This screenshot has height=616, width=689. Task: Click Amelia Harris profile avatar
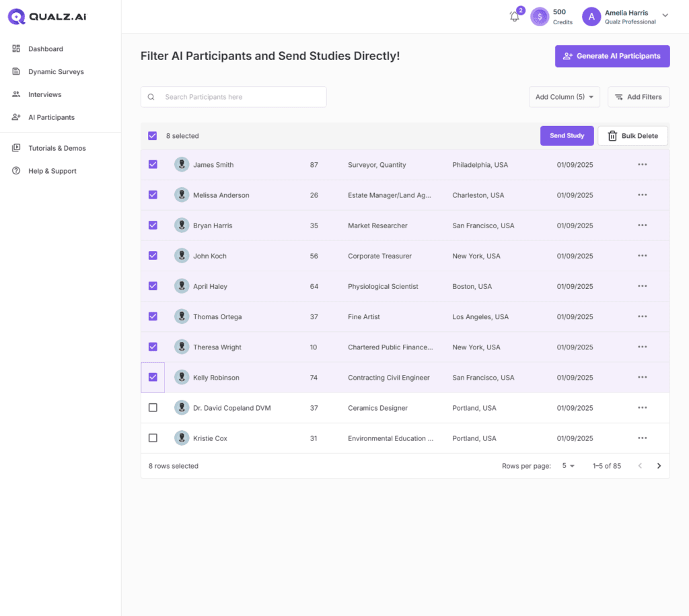click(591, 17)
